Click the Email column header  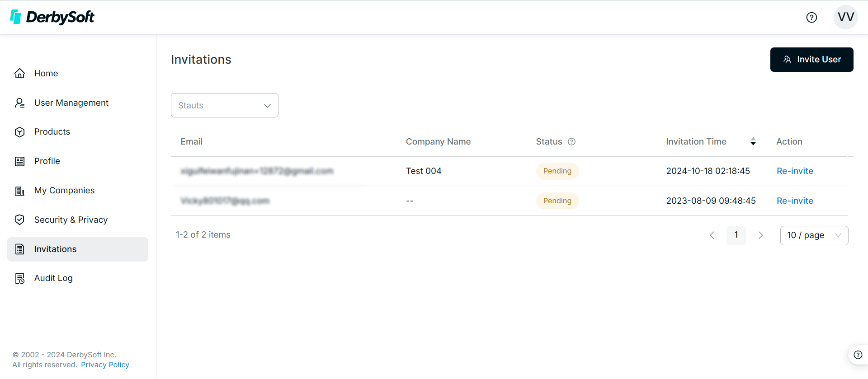tap(192, 142)
